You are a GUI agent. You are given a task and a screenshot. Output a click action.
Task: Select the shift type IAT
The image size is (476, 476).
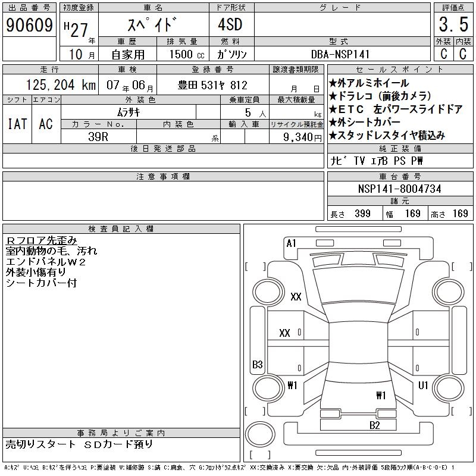click(17, 124)
